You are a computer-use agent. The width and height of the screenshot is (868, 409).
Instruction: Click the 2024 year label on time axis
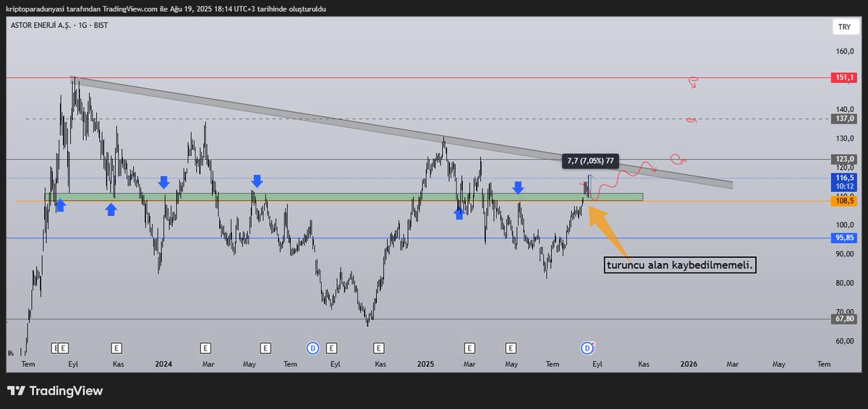163,364
